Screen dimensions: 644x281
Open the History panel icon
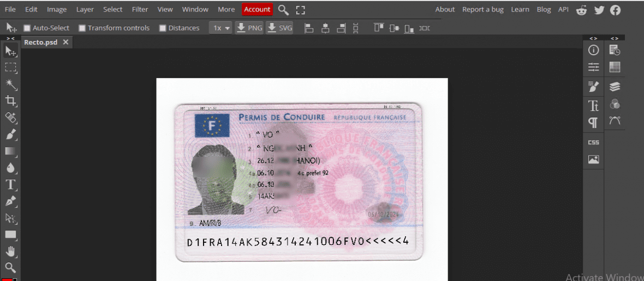tap(615, 50)
